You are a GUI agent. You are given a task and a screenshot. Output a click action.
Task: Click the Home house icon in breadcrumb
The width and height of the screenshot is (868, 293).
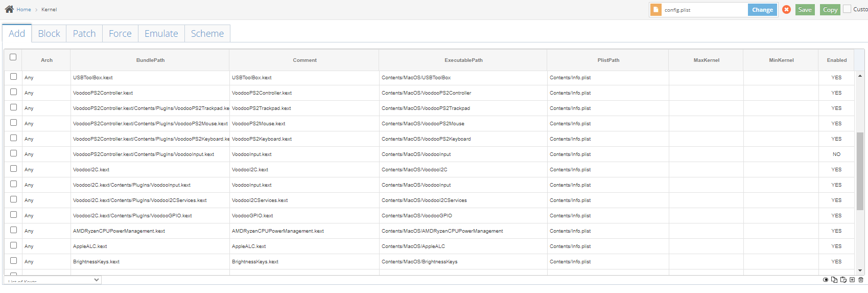pos(9,9)
